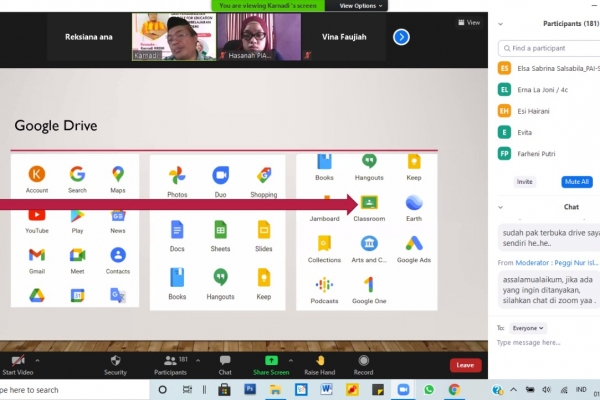Expand the View Options dropdown
Image resolution: width=600 pixels, height=400 pixels.
361,6
